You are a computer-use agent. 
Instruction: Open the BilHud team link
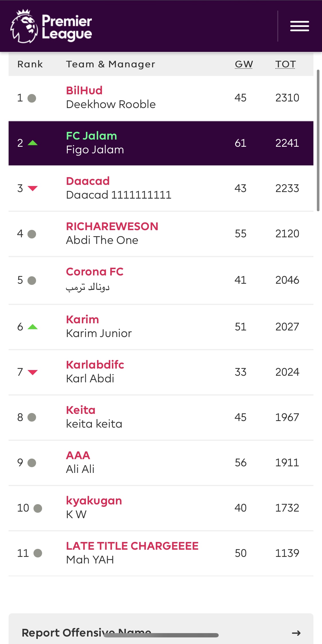[x=84, y=91]
